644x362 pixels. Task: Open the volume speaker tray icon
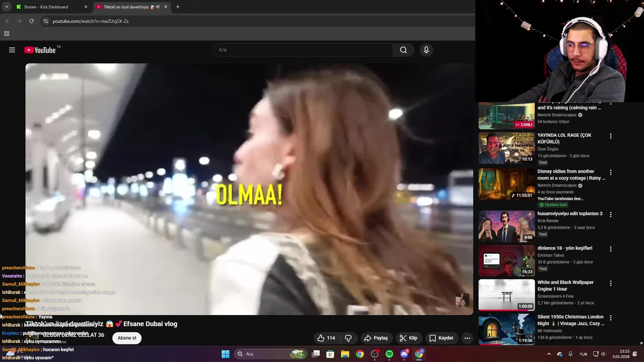(x=603, y=354)
